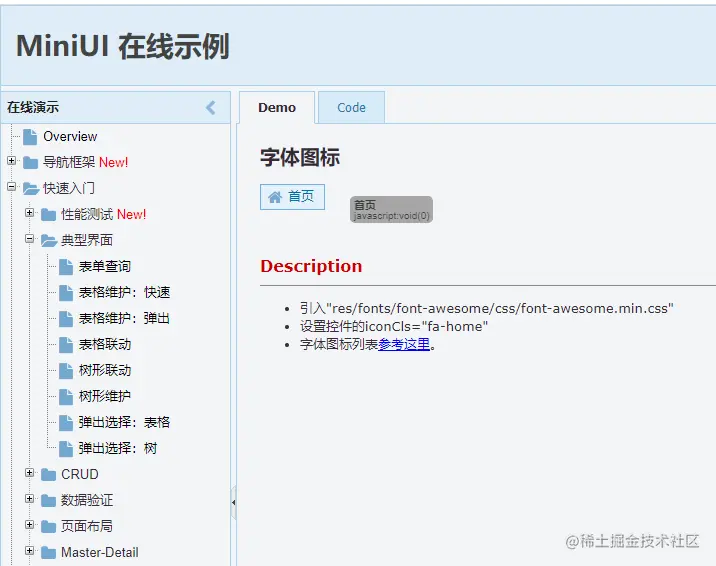Click the 字体图标 heading
The width and height of the screenshot is (716, 566).
(x=300, y=157)
